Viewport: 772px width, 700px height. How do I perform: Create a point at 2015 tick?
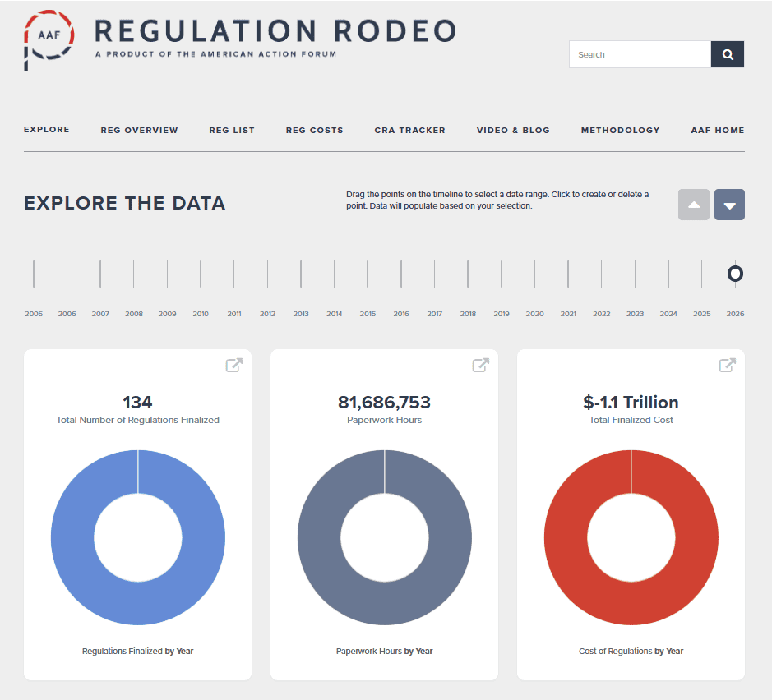pos(368,274)
